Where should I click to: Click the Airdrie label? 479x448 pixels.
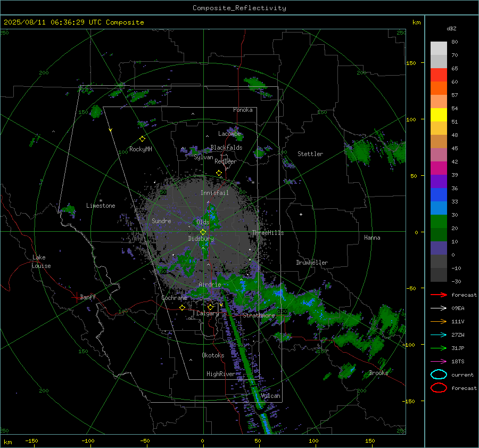[210, 284]
